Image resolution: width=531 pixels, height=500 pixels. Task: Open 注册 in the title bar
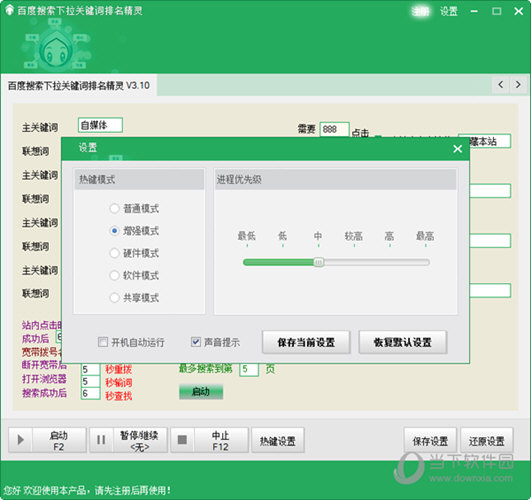(x=421, y=12)
